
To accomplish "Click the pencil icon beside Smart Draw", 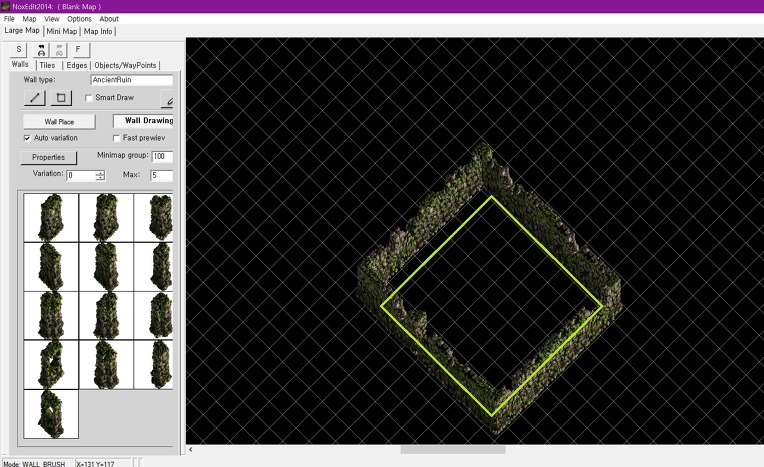I will (168, 100).
